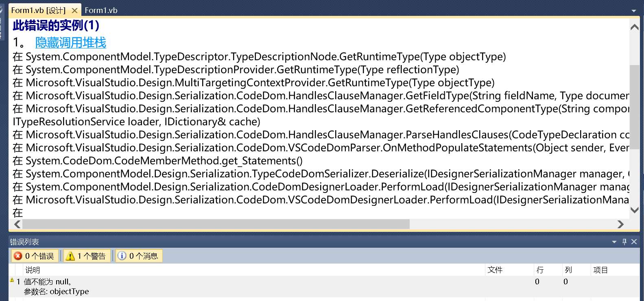Toggle the 0 个消息 messages filter
644x301 pixels.
(139, 256)
